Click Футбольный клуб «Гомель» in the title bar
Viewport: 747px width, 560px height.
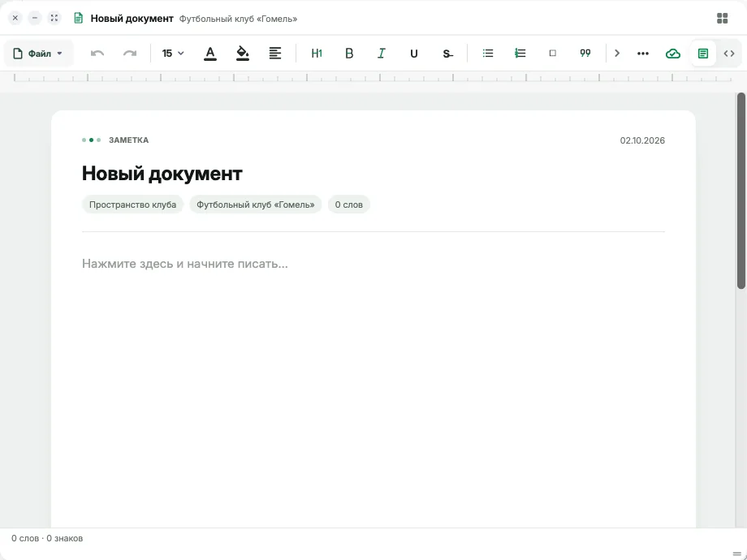point(238,19)
